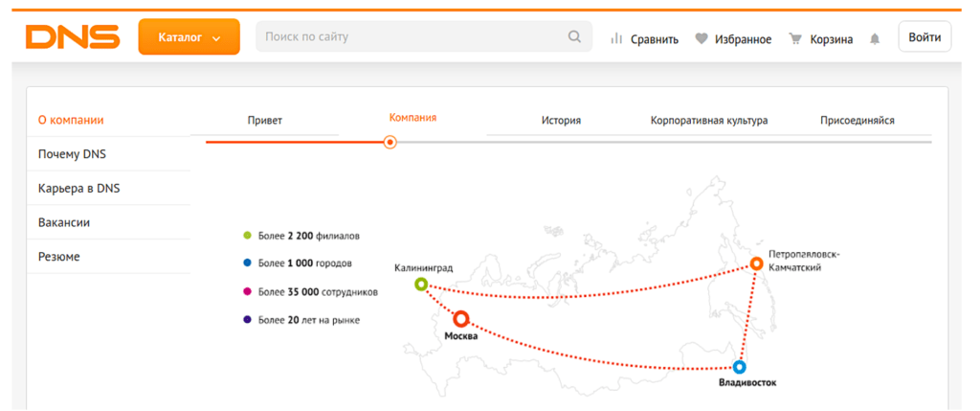
Task: Click the shopping cart icon
Action: pos(794,39)
